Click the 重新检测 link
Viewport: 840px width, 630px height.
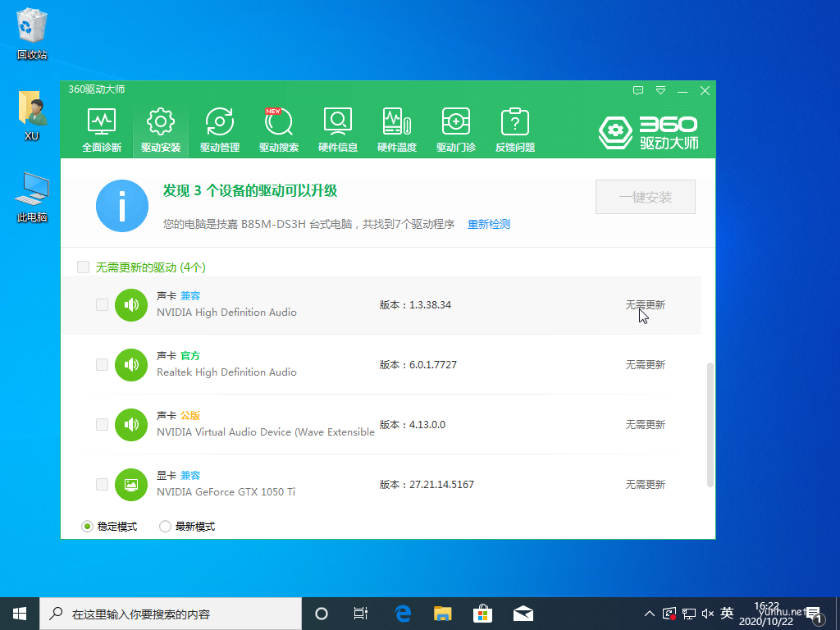[489, 224]
